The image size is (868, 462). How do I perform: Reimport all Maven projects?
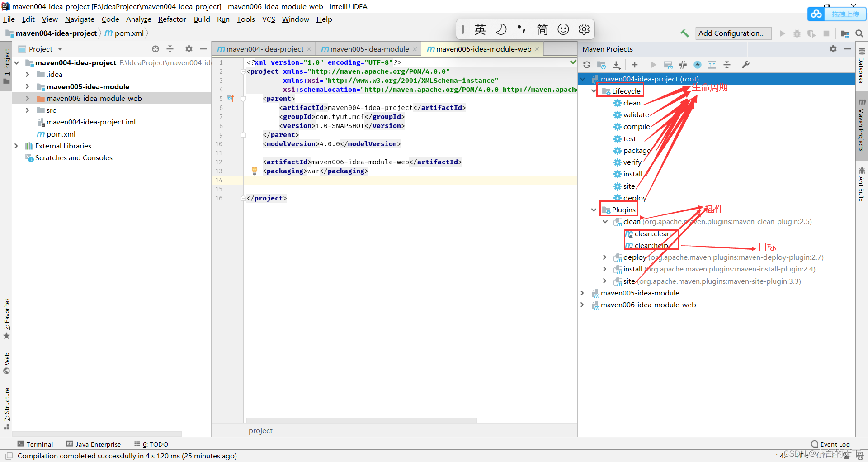pos(587,65)
